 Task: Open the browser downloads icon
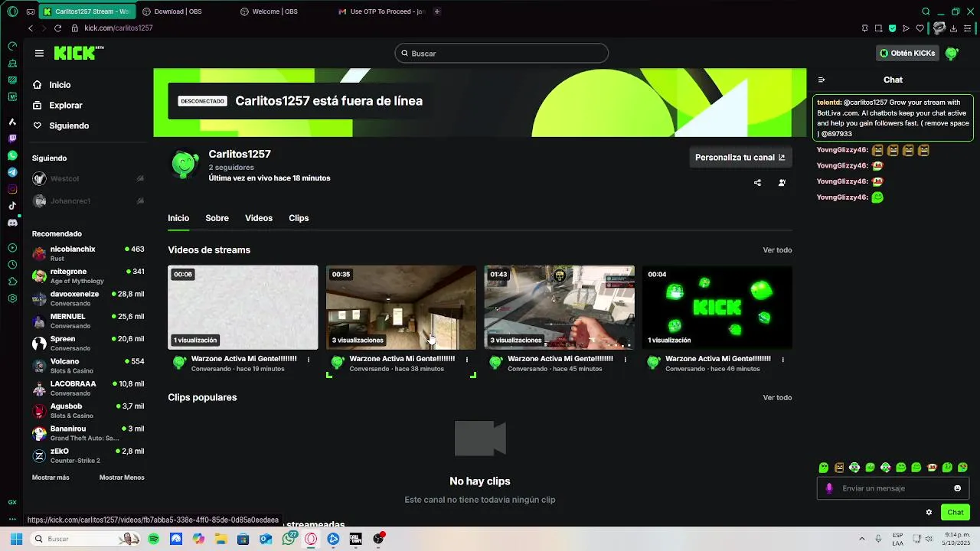click(x=955, y=28)
